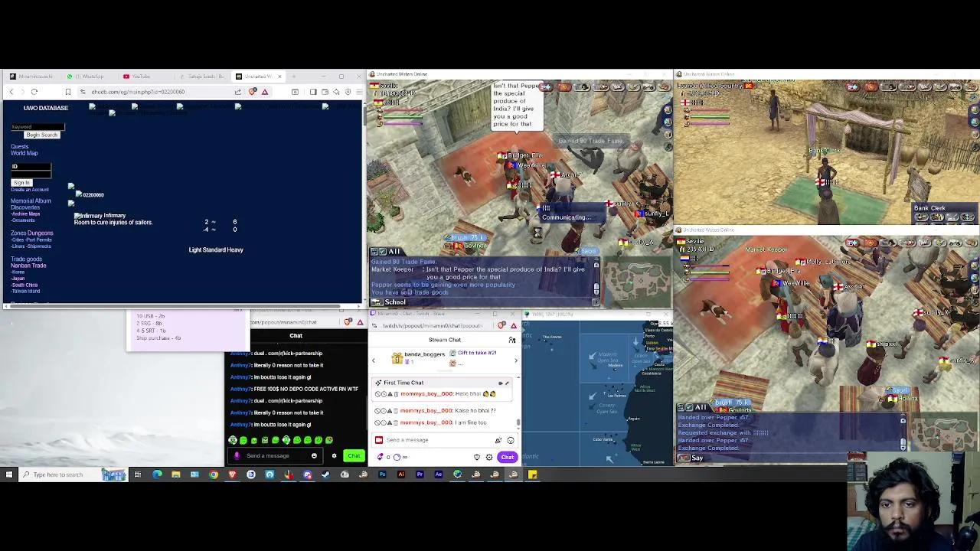Open Task View on the taskbar
This screenshot has width=980, height=551.
point(137,474)
